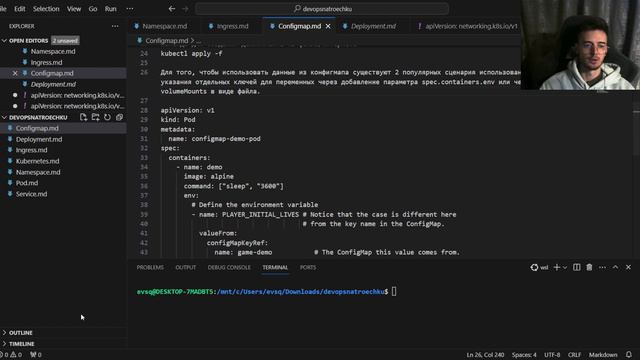Open Service.md in folder tree
The image size is (640, 360).
[x=31, y=194]
